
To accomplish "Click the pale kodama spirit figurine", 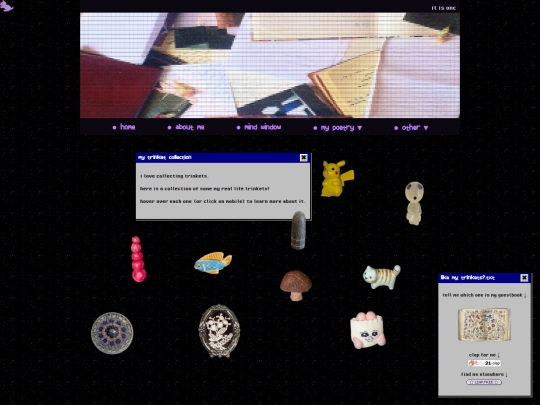I will (x=414, y=203).
